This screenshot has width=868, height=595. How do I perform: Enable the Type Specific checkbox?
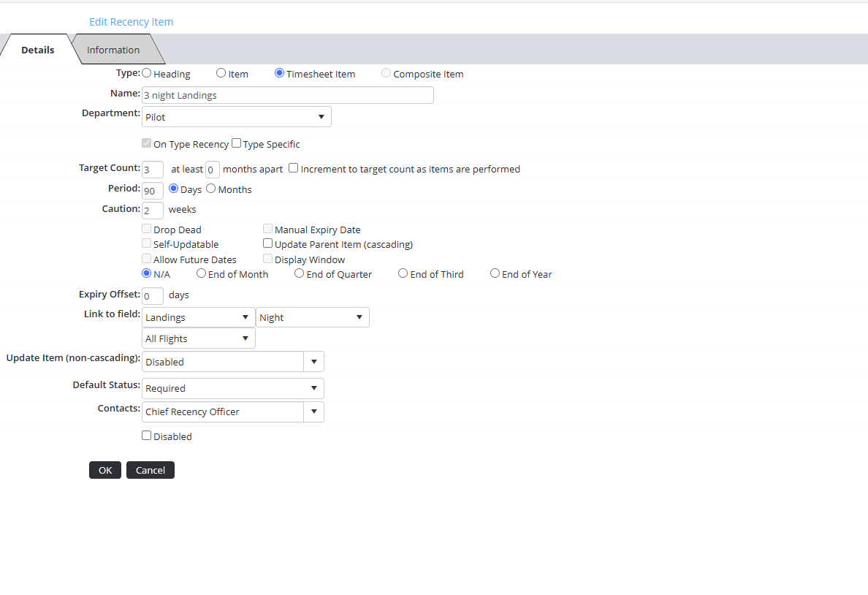pos(236,143)
